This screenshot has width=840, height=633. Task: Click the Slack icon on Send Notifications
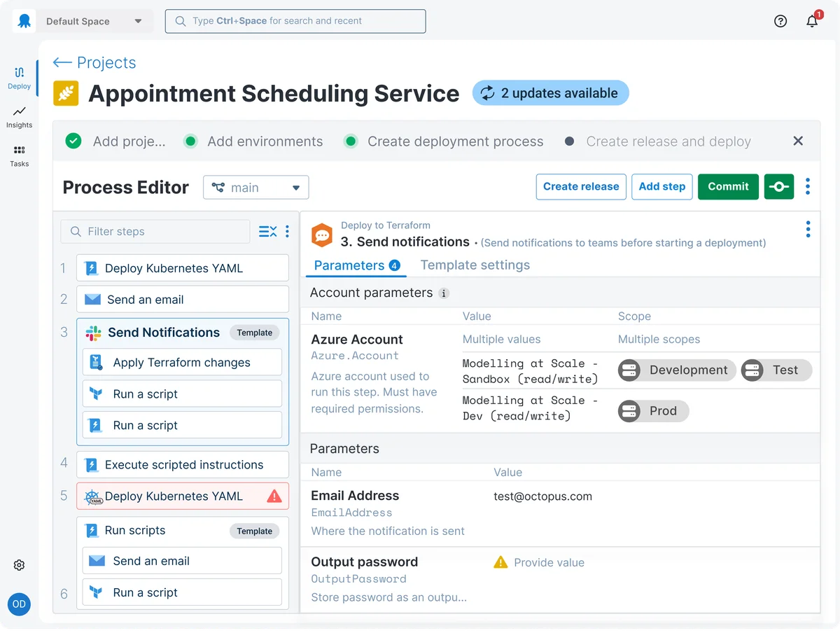tap(93, 333)
